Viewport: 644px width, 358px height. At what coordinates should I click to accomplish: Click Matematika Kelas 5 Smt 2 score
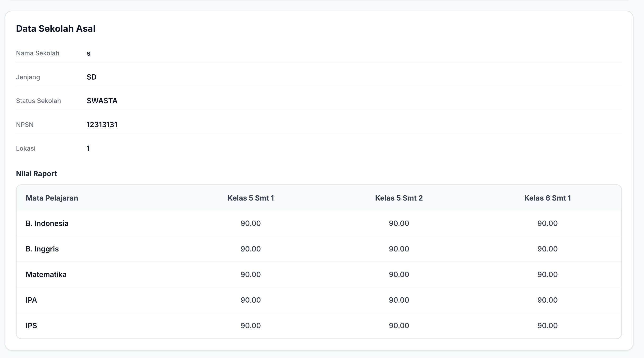(399, 275)
